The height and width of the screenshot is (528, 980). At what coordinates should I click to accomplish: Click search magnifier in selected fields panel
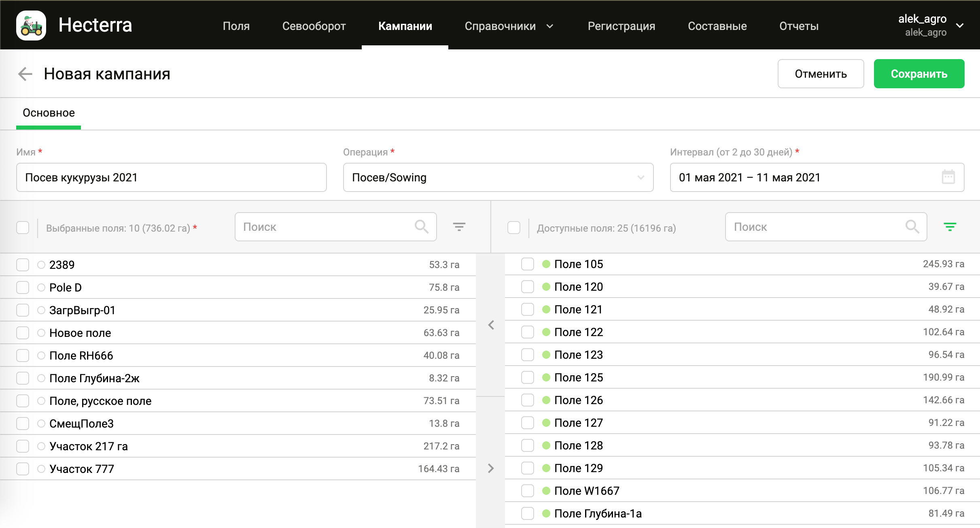tap(421, 227)
